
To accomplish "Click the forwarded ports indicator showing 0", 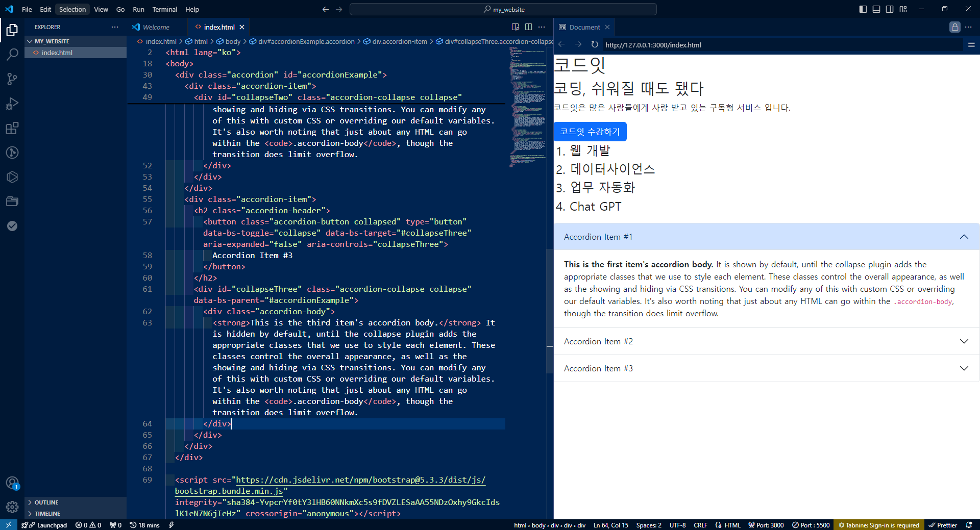I will tap(115, 525).
